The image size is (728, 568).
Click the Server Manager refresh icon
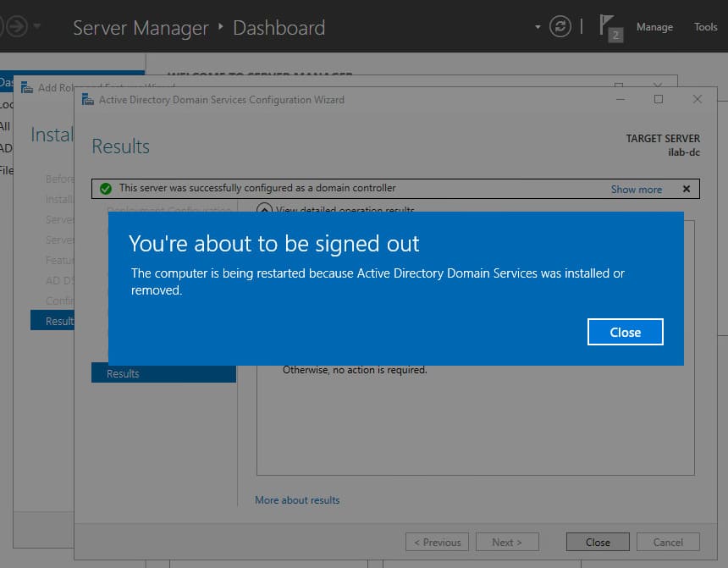560,27
